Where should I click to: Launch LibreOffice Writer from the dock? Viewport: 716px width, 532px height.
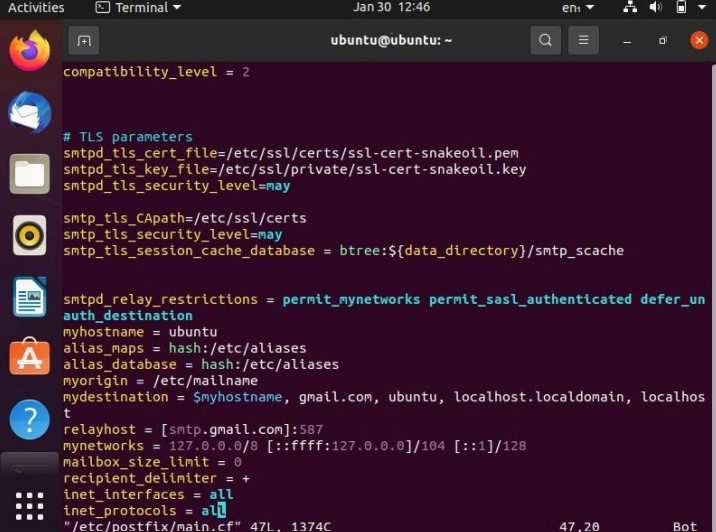click(30, 297)
